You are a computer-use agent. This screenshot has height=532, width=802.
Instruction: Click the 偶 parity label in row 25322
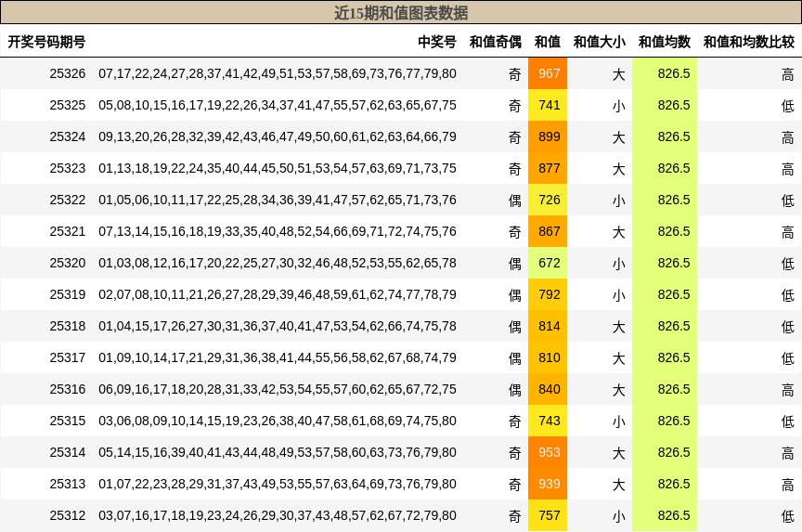(514, 201)
